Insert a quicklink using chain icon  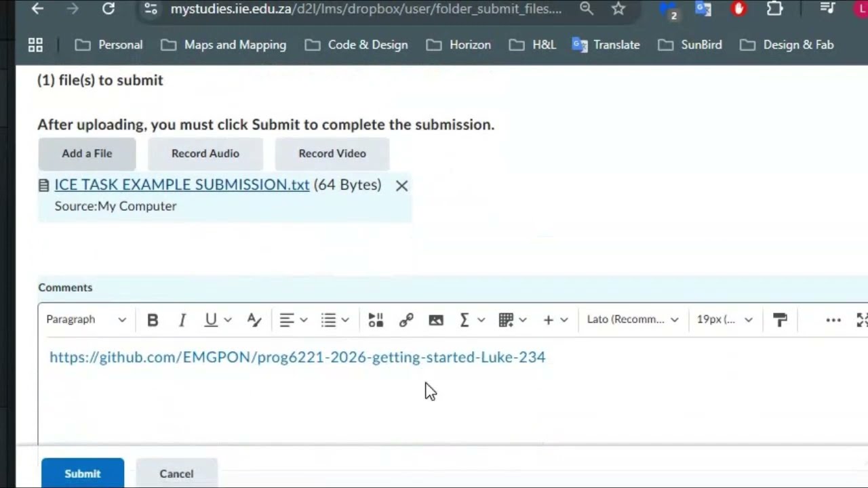[x=406, y=320]
